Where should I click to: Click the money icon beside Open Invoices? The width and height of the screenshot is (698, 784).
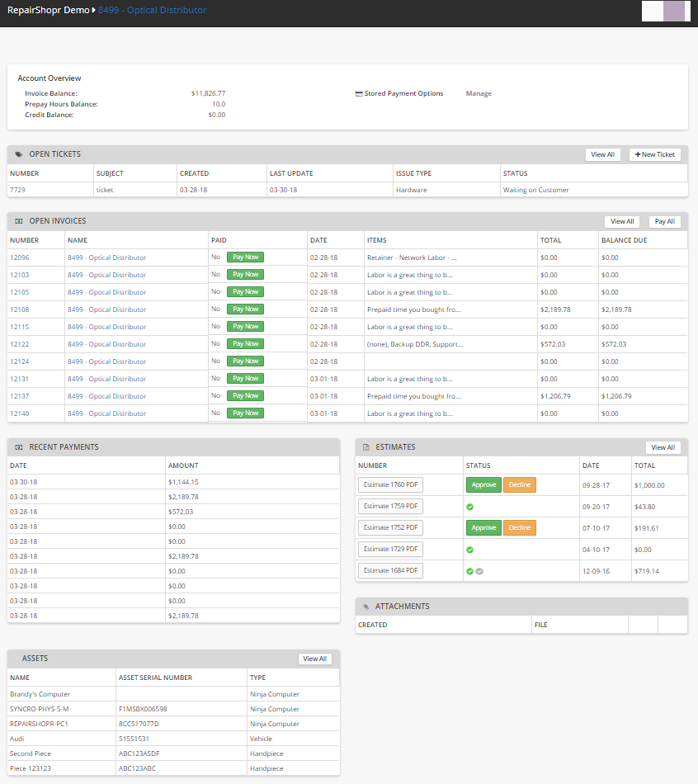(18, 221)
